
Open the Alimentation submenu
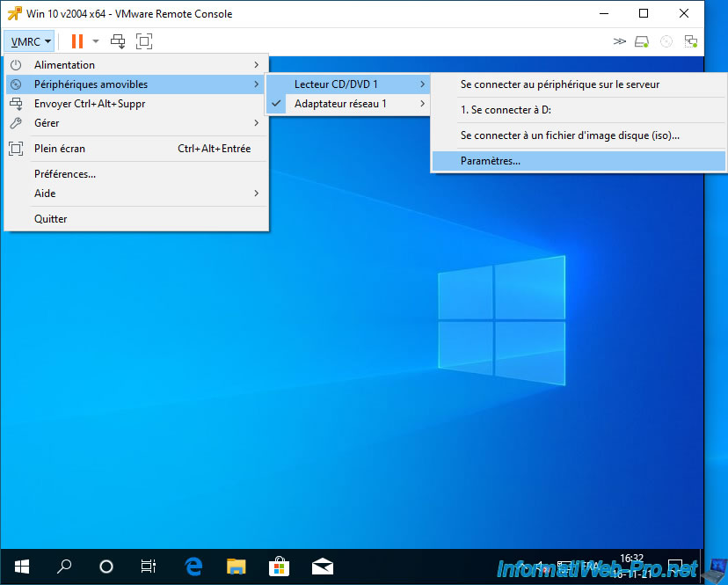[x=136, y=65]
